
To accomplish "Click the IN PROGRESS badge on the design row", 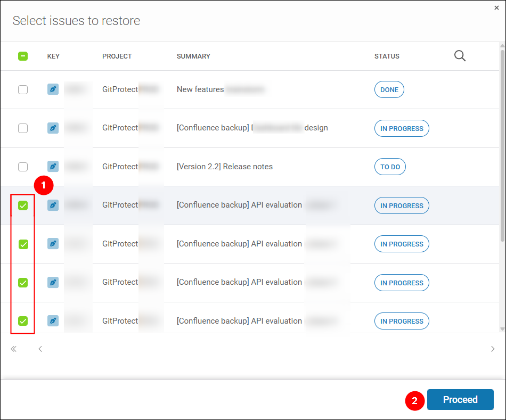I will click(x=402, y=128).
